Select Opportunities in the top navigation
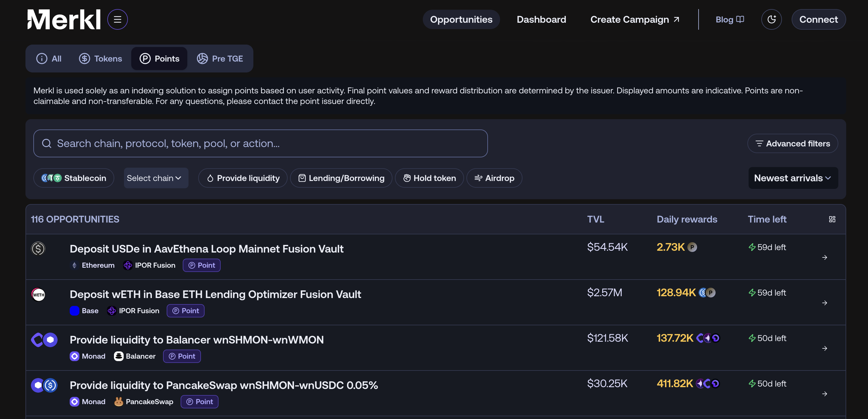 point(461,19)
